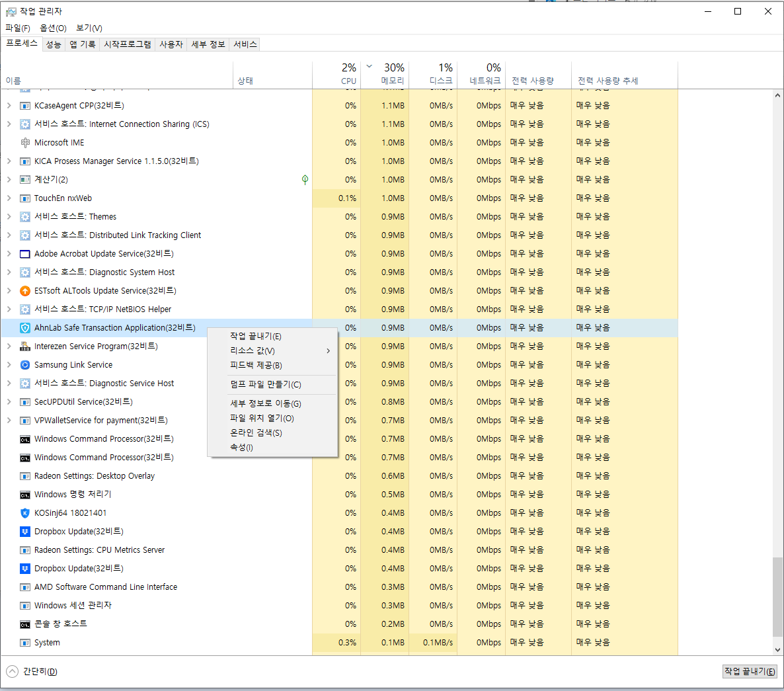Click the icon of Windows 명령 처리기
Viewport: 784px width, 691px height.
(x=25, y=495)
